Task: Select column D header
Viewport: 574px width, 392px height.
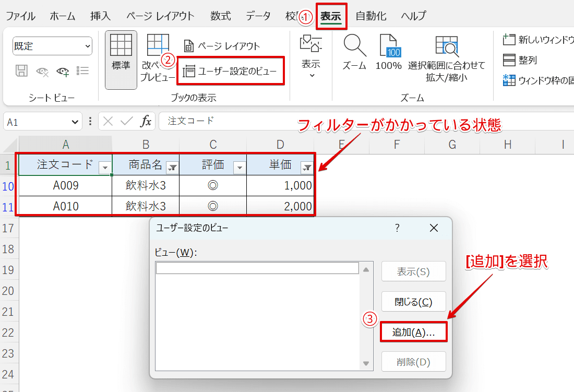Action: (x=280, y=145)
